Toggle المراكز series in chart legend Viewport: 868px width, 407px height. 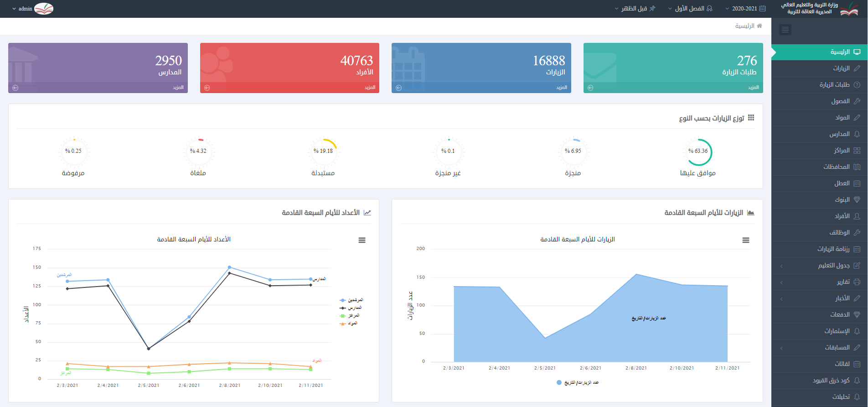(x=350, y=316)
